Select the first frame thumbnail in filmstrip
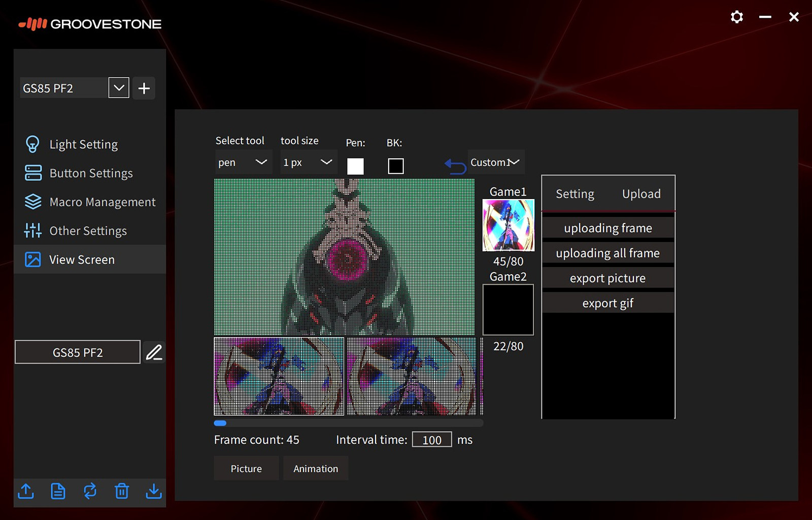 point(279,376)
